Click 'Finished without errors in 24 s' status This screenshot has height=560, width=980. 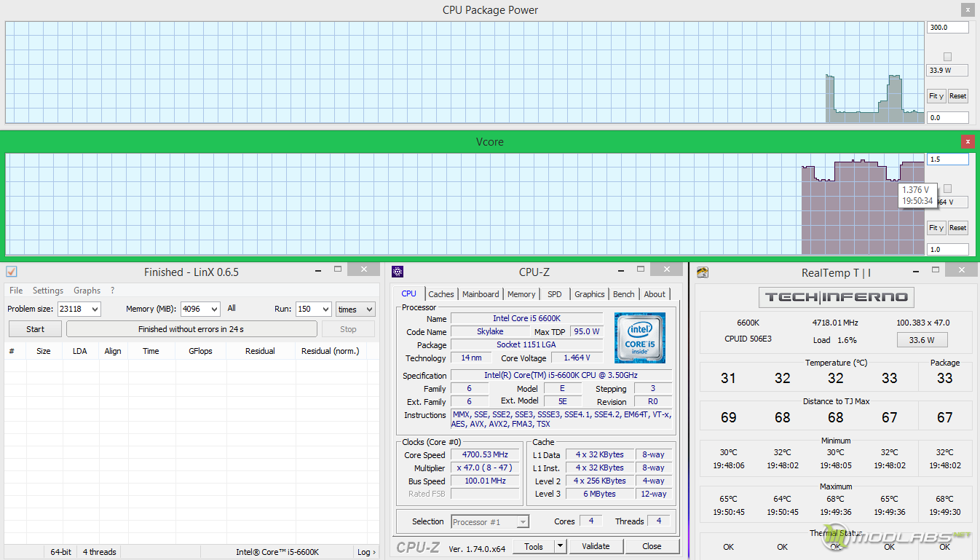(191, 329)
